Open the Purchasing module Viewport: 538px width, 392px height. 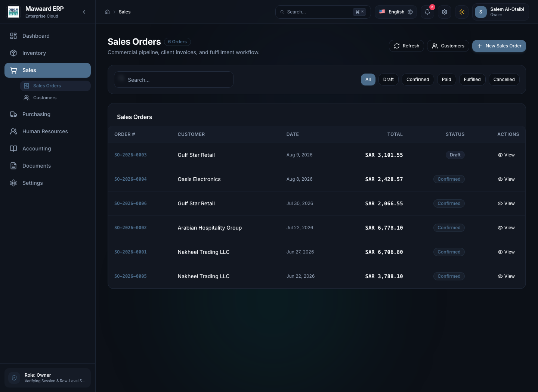(47, 114)
